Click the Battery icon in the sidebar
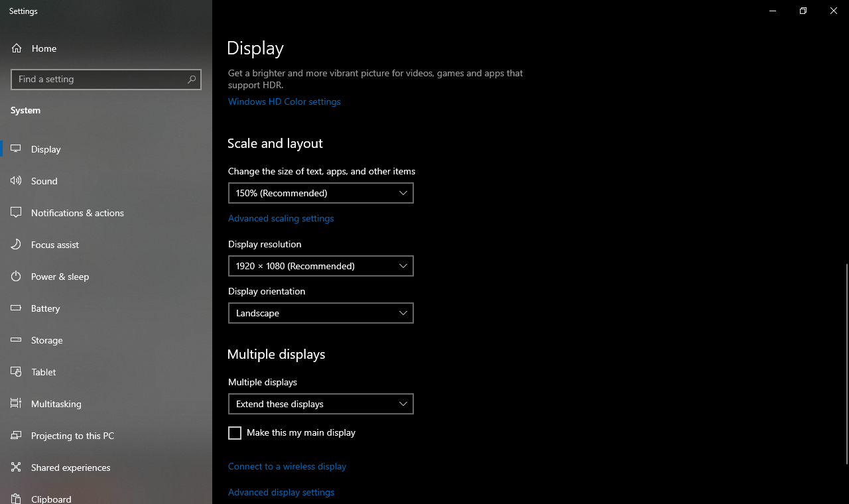The height and width of the screenshot is (504, 849). (16, 308)
